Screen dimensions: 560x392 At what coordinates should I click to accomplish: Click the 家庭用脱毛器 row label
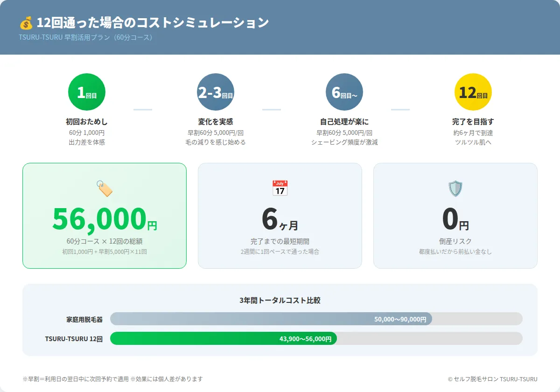coord(84,320)
